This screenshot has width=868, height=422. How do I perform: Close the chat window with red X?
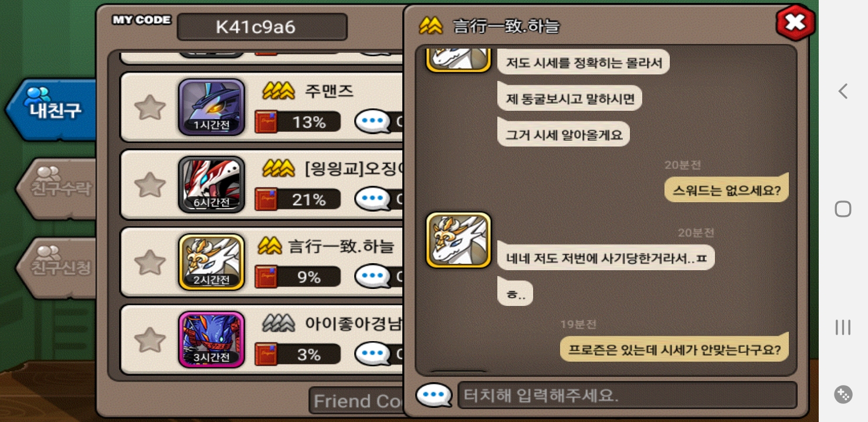point(795,23)
